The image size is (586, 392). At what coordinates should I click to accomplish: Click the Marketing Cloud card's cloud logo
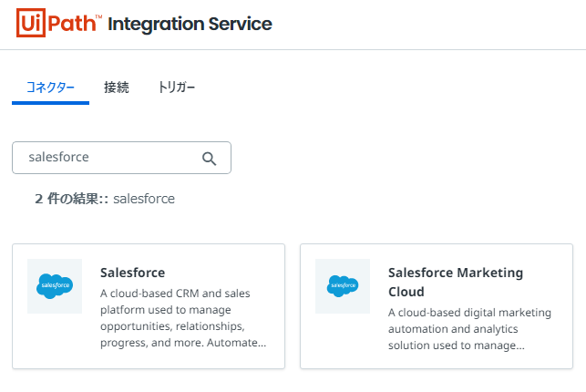(343, 286)
